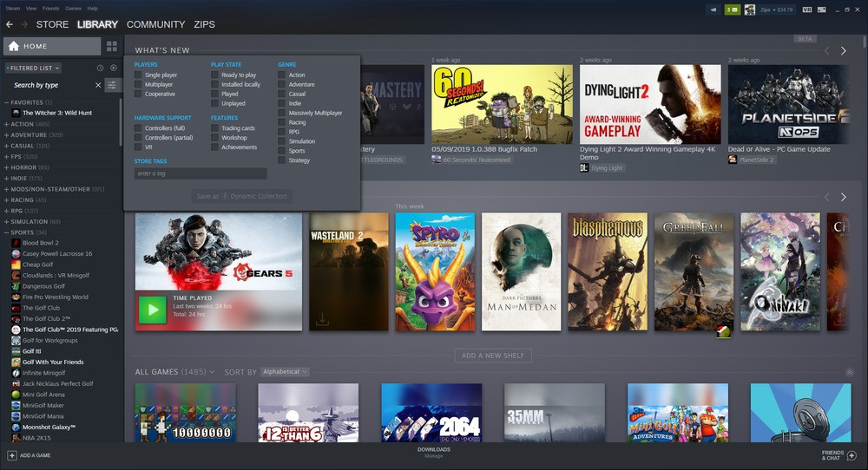The height and width of the screenshot is (470, 868).
Task: Check the Multiplayer filter
Action: point(138,84)
